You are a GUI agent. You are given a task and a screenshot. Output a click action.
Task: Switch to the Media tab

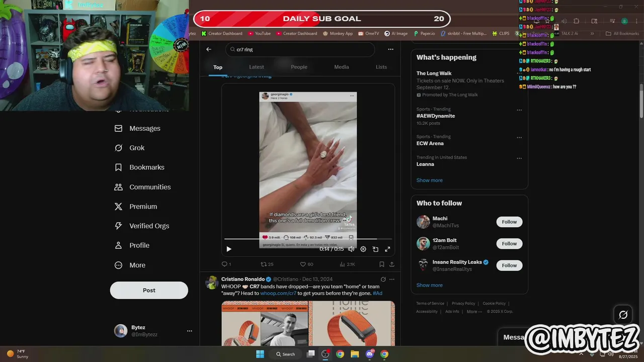[342, 67]
